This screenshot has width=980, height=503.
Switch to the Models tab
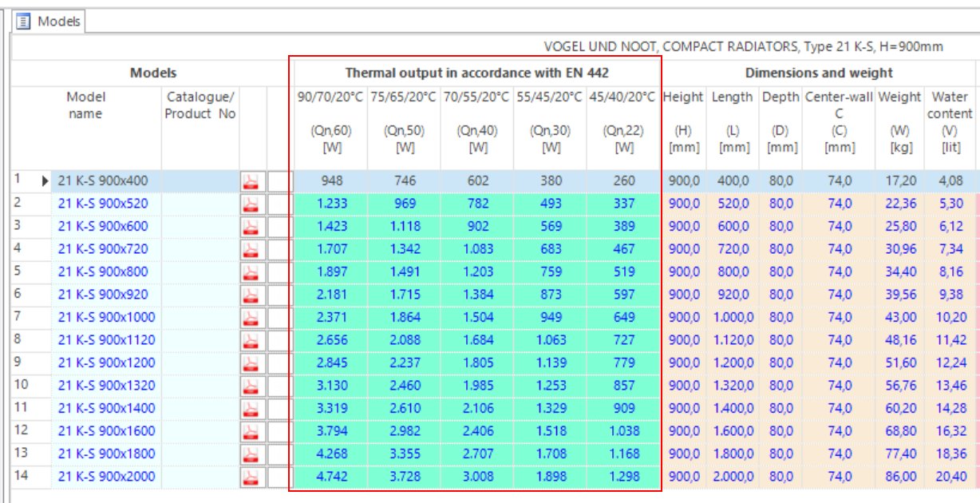coord(58,22)
